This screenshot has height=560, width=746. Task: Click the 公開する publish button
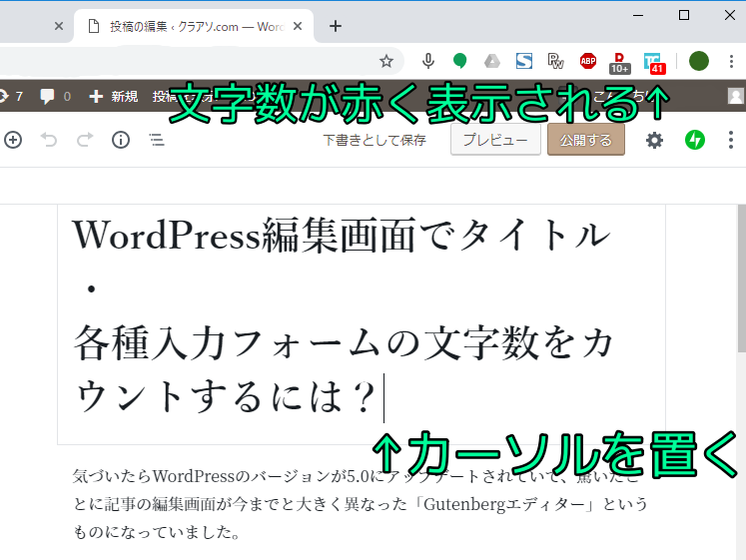(x=585, y=140)
